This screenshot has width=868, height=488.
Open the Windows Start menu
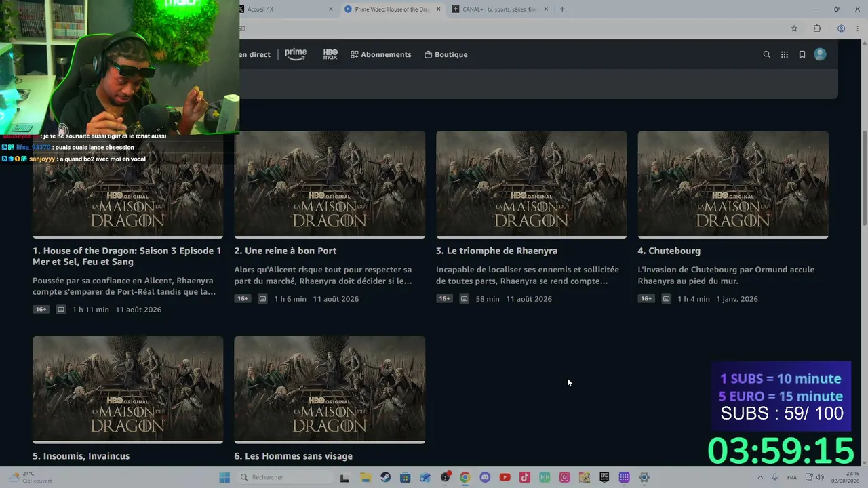point(224,477)
